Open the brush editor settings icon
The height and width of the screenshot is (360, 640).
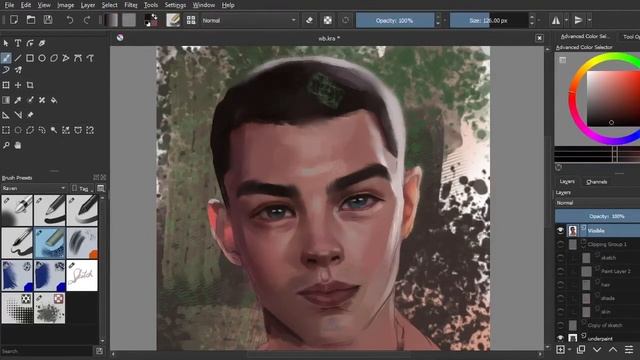[x=173, y=20]
